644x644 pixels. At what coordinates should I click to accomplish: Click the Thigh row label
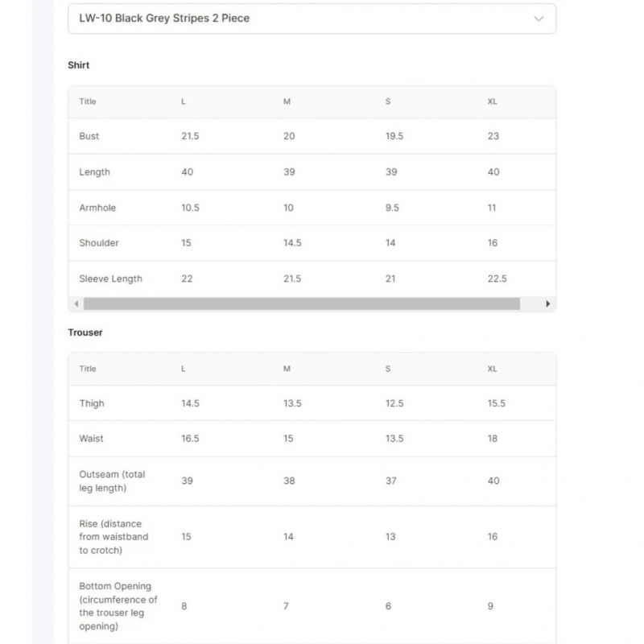pos(92,403)
